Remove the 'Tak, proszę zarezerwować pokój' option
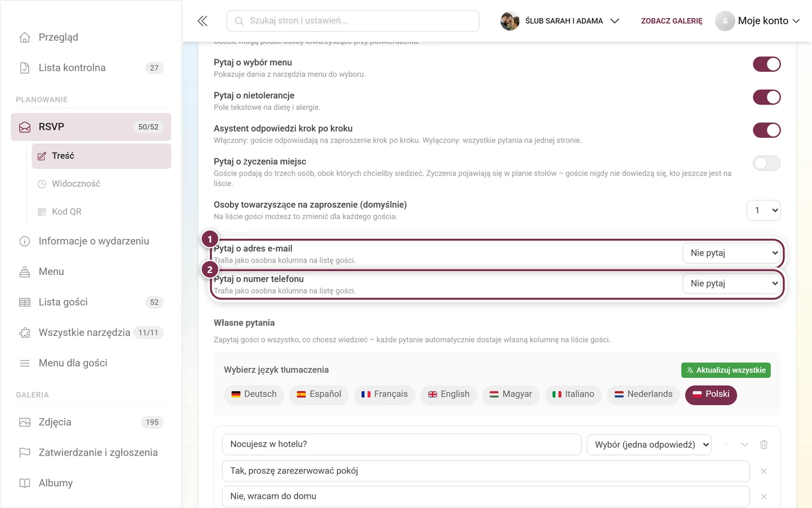The height and width of the screenshot is (508, 812). coord(764,471)
